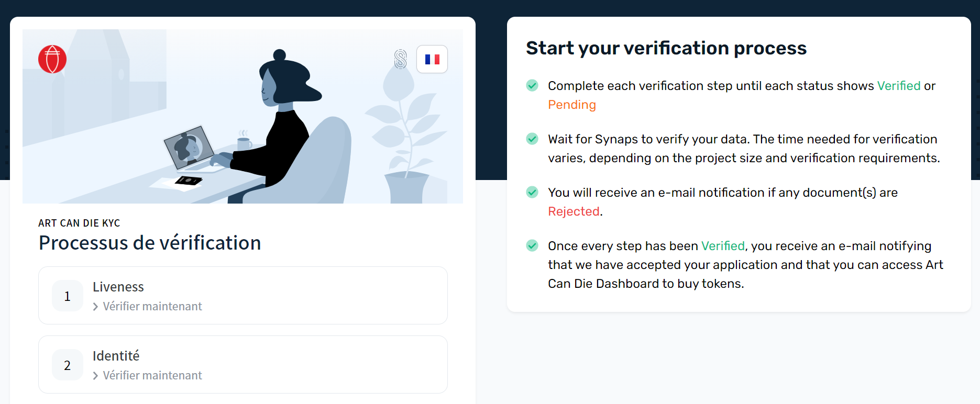Click the step 2 number badge
Viewport: 980px width, 404px height.
pos(68,365)
